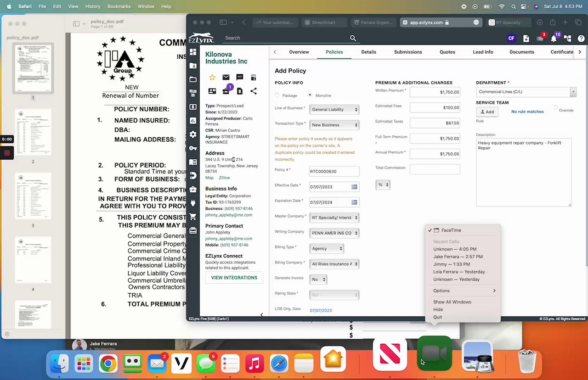This screenshot has width=588, height=380.
Task: Toggle the Override checkbox
Action: pos(556,108)
